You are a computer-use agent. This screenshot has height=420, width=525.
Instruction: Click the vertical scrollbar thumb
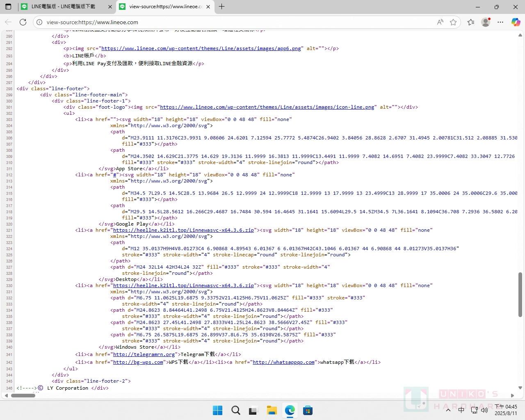pyautogui.click(x=520, y=294)
